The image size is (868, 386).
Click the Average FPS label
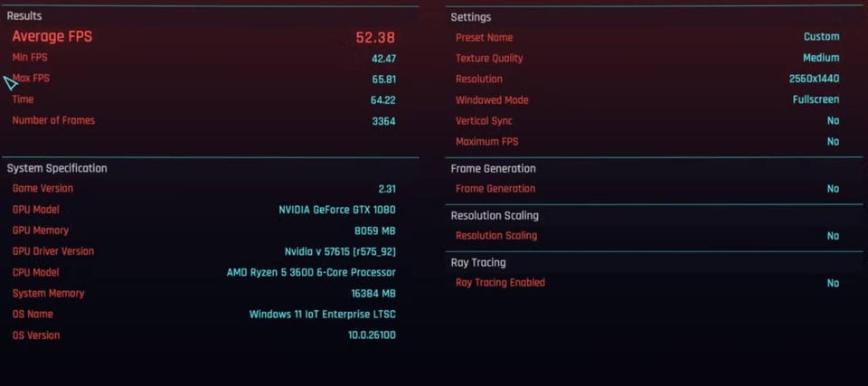[x=52, y=37]
